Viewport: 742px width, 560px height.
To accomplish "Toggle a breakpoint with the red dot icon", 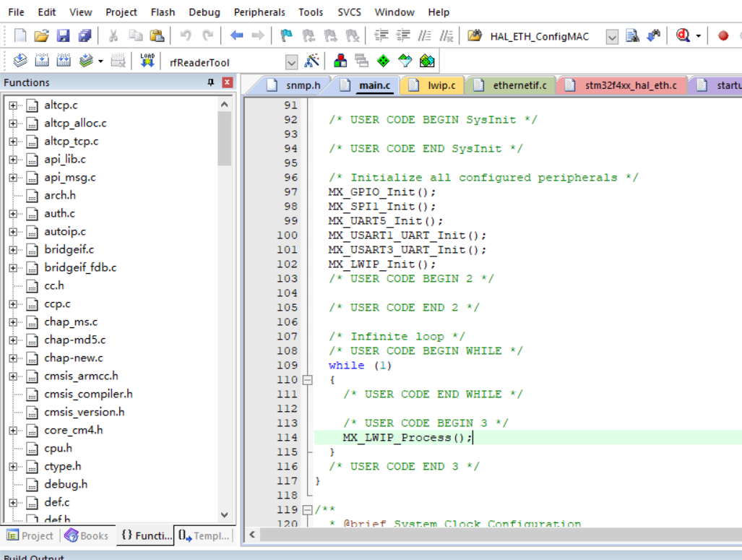I will pyautogui.click(x=722, y=35).
